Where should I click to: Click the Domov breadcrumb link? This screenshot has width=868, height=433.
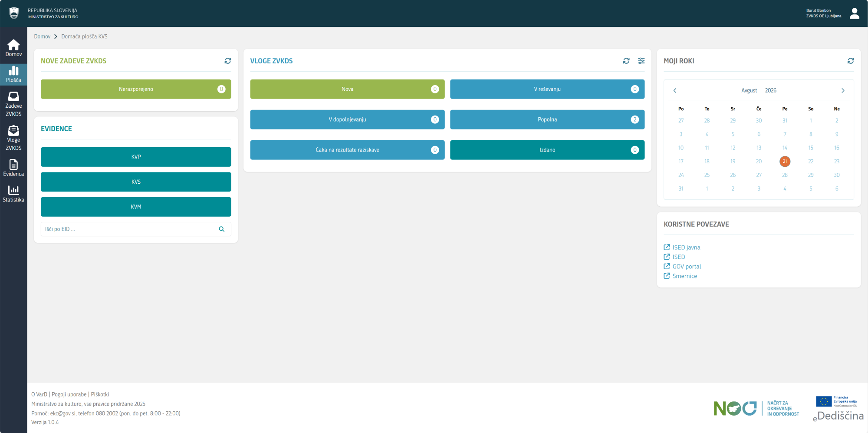pyautogui.click(x=42, y=36)
